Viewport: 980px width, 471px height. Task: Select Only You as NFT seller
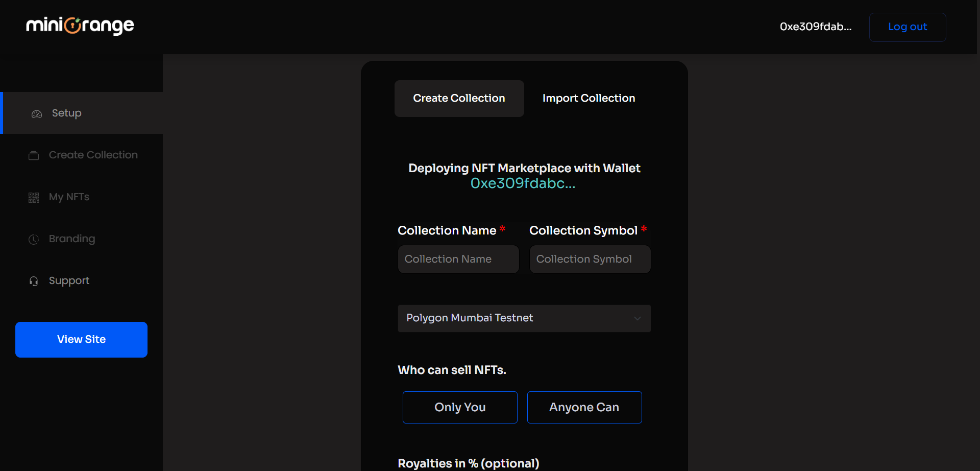(x=460, y=407)
